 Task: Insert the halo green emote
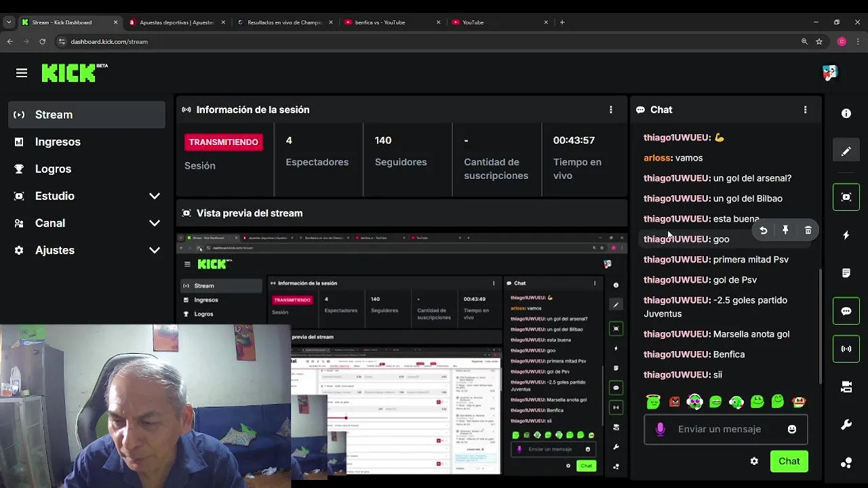coord(653,402)
